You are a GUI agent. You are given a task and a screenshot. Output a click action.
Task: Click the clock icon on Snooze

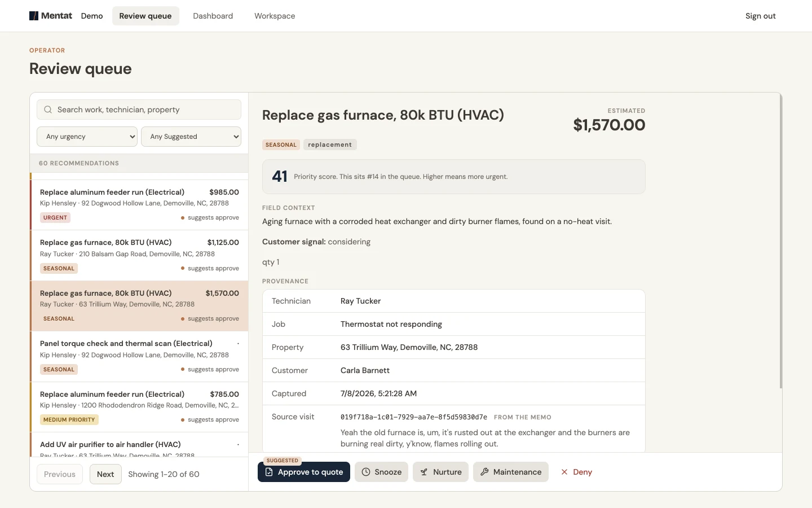366,472
